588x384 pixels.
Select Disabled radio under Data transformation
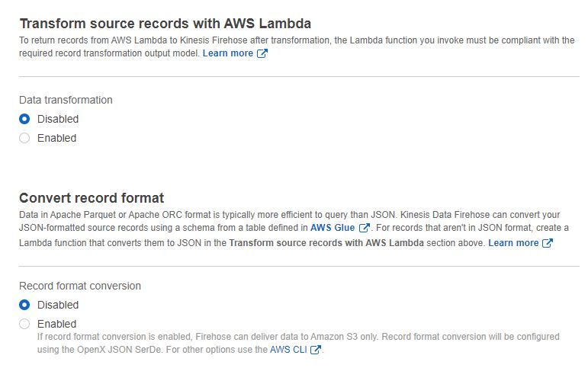click(x=24, y=119)
